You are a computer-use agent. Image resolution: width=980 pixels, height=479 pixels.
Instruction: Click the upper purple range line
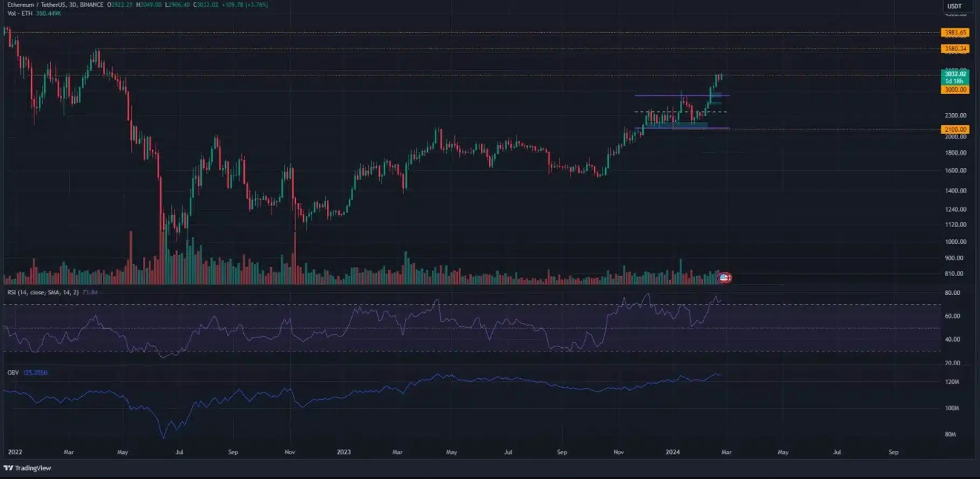[x=682, y=95]
